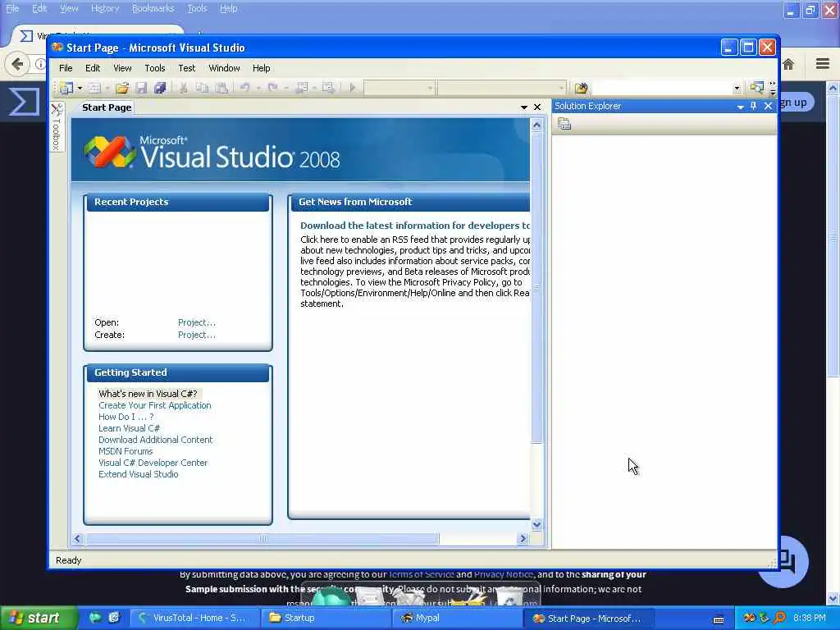
Task: Open What's new in Visual C#? link
Action: point(148,394)
